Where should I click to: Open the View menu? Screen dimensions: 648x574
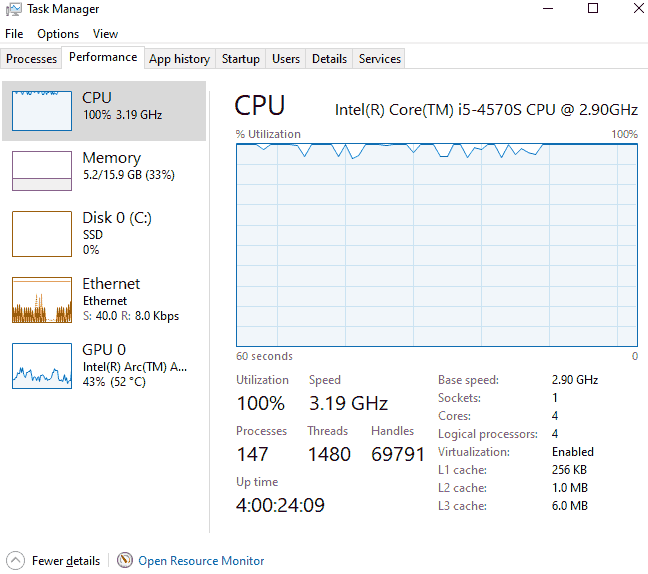(x=105, y=34)
